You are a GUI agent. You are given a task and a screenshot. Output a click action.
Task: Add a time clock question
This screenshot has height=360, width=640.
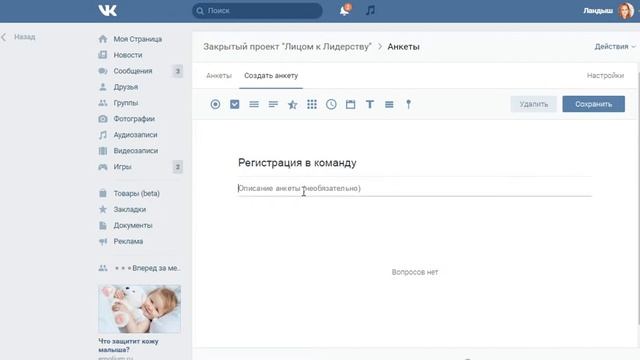(331, 104)
